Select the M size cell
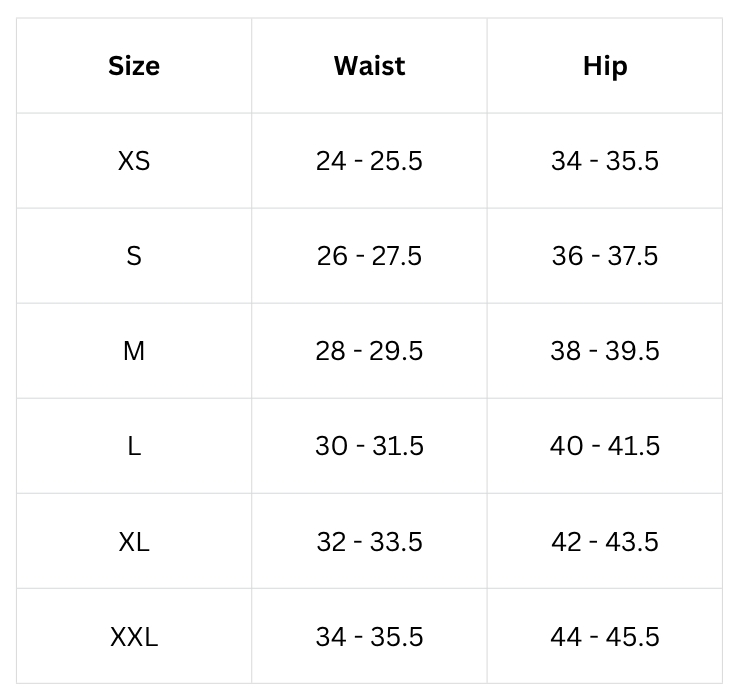 click(134, 351)
